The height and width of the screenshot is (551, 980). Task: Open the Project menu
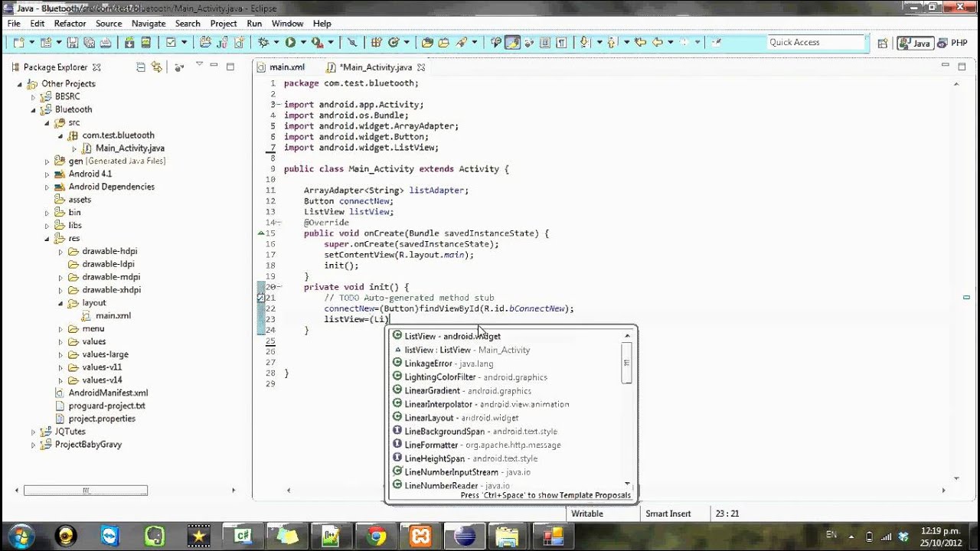[224, 24]
